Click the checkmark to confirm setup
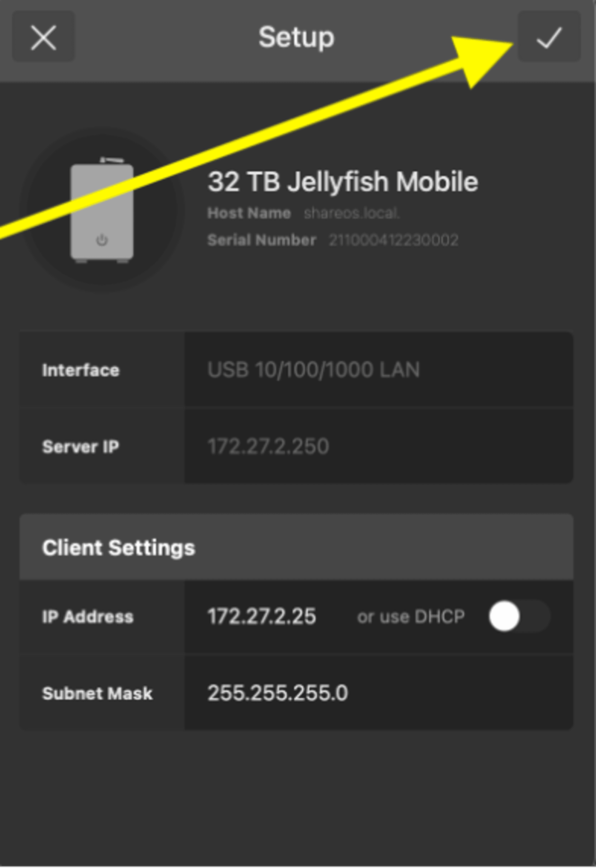 click(549, 37)
